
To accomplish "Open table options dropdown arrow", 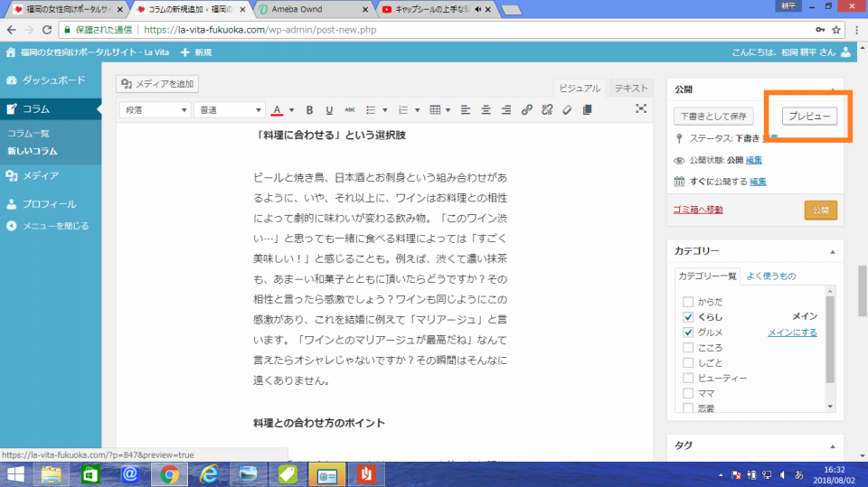I will tap(448, 109).
